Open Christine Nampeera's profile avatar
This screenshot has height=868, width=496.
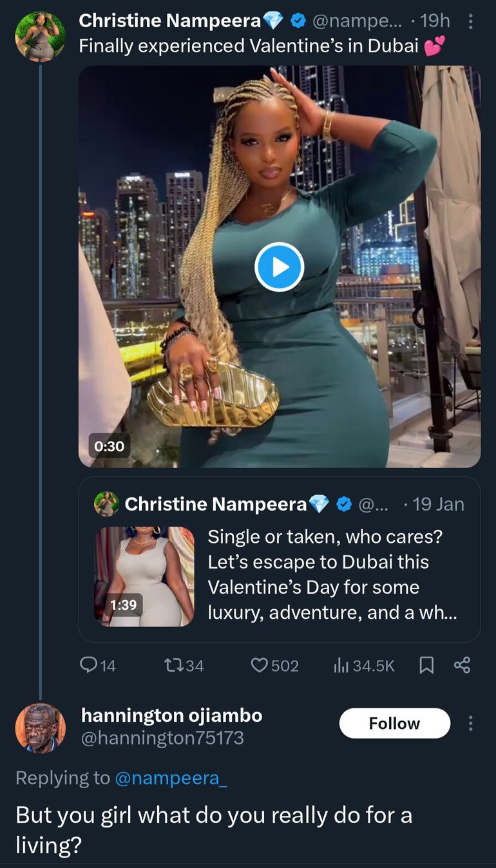41,36
